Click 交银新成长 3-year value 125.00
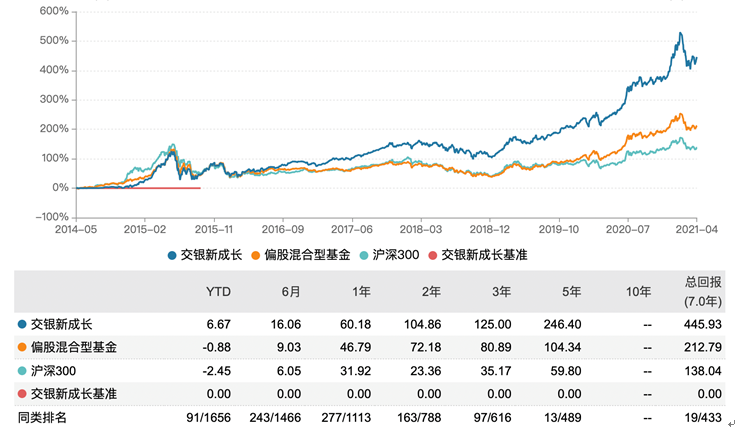 (x=492, y=324)
